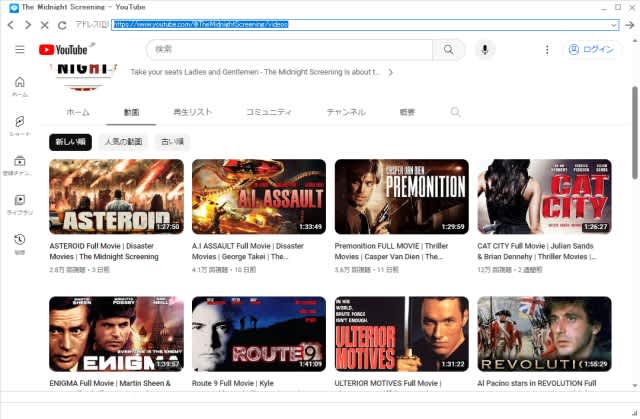Sort videos by 新しい順 chip
Viewport: 640px width, 419px height.
click(x=71, y=142)
